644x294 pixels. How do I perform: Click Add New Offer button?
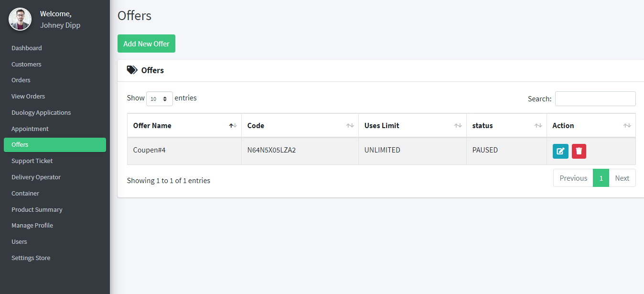click(146, 44)
